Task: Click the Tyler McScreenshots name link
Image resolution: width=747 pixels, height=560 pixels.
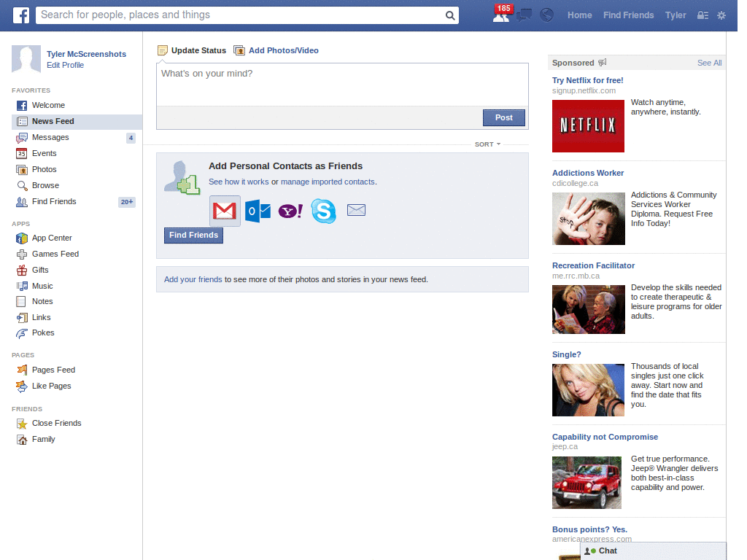Action: pos(86,54)
